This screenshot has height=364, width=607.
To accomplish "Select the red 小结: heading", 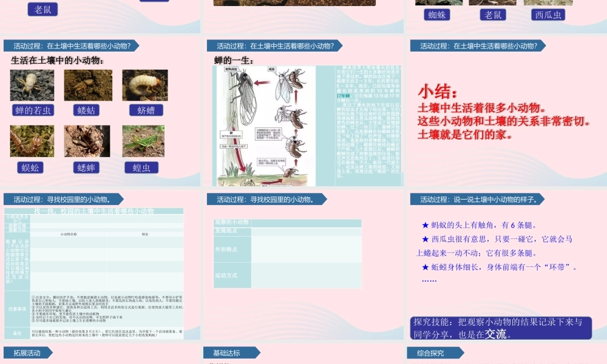I will coord(438,92).
